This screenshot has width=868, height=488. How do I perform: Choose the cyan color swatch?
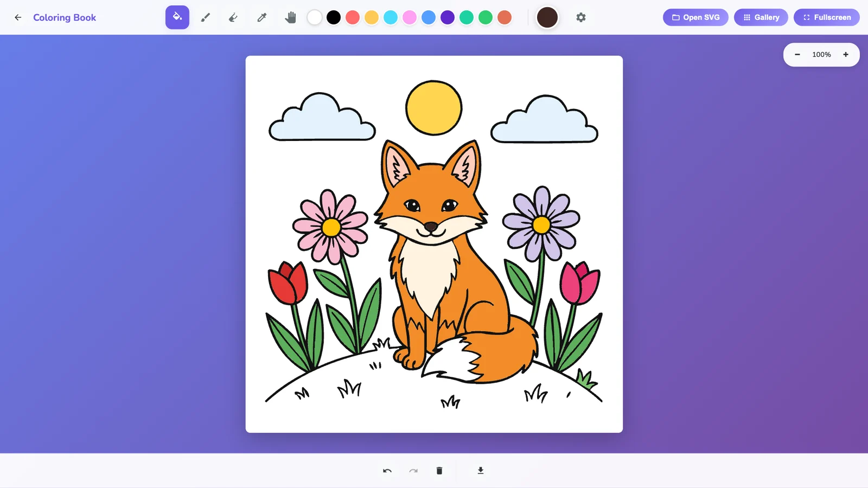click(x=391, y=17)
